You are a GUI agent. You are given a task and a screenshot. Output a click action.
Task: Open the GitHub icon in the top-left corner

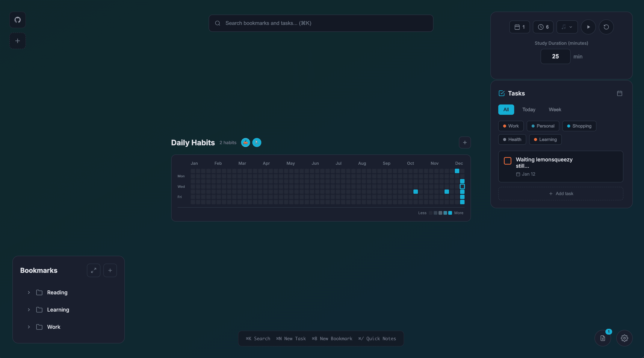pyautogui.click(x=17, y=20)
